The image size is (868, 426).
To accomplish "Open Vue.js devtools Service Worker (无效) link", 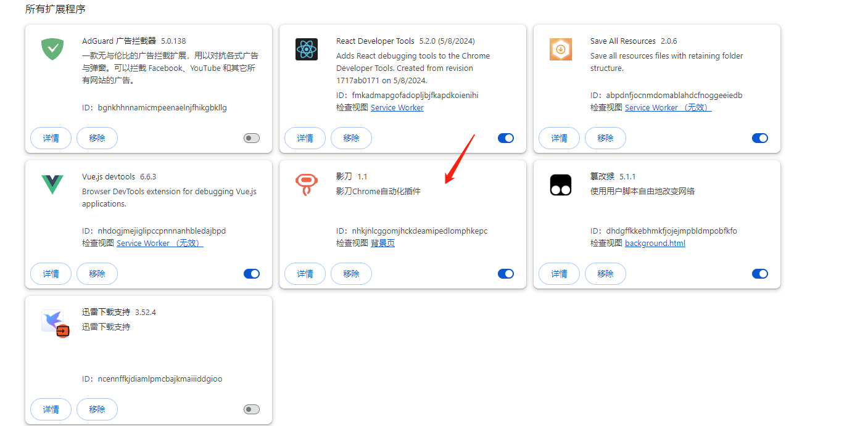I will tap(160, 243).
